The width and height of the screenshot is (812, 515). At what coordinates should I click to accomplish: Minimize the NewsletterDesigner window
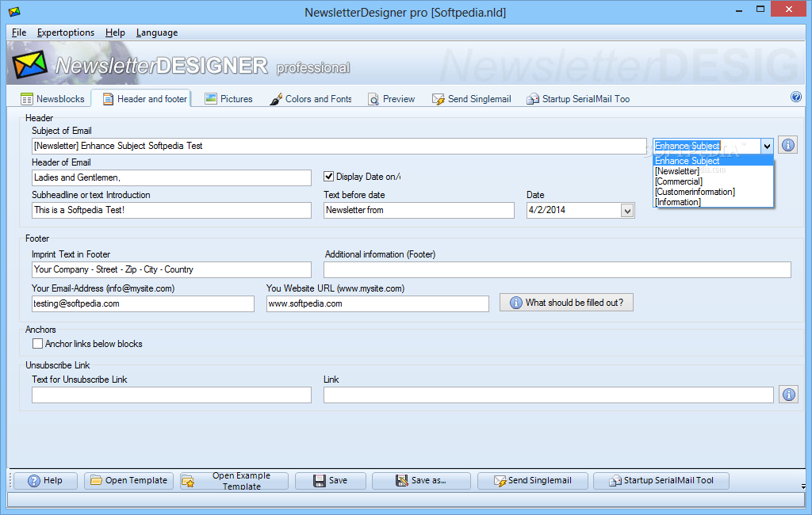[739, 10]
